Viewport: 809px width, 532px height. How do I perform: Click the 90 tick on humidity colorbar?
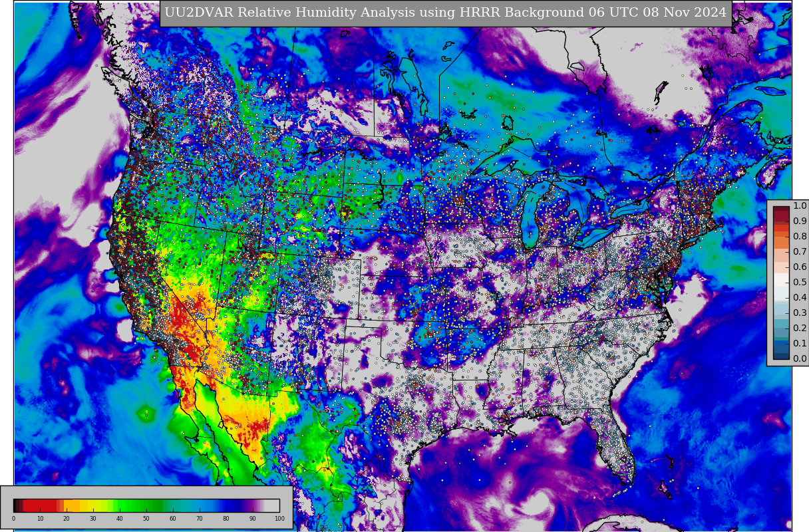tap(253, 519)
